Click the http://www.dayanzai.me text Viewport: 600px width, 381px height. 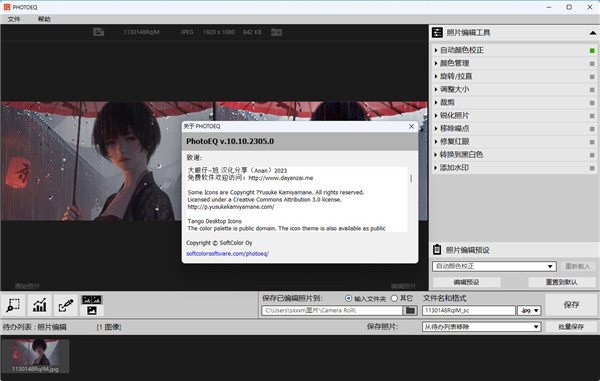click(x=281, y=178)
